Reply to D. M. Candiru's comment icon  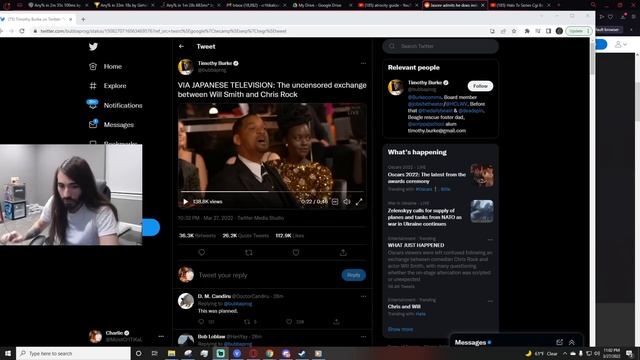[x=201, y=322]
